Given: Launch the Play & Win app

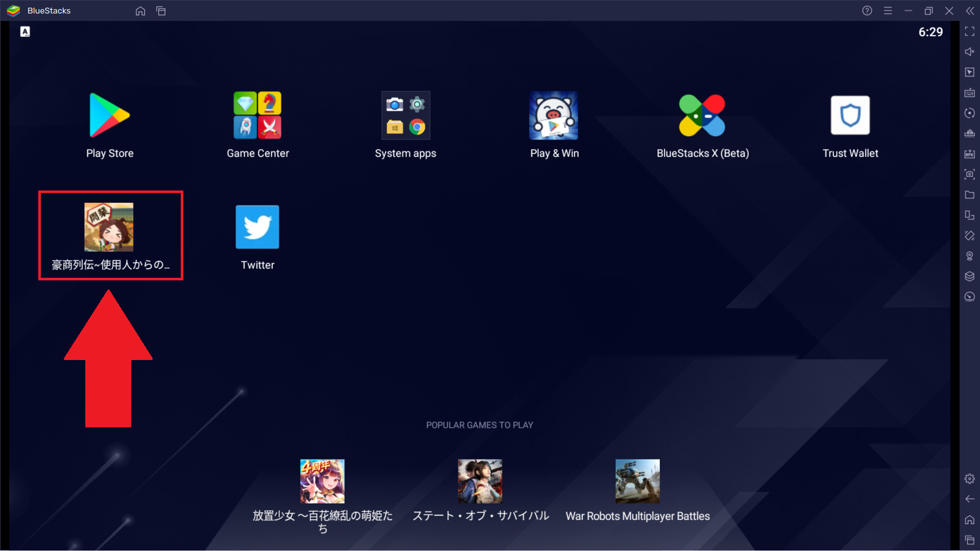Looking at the screenshot, I should coord(554,115).
